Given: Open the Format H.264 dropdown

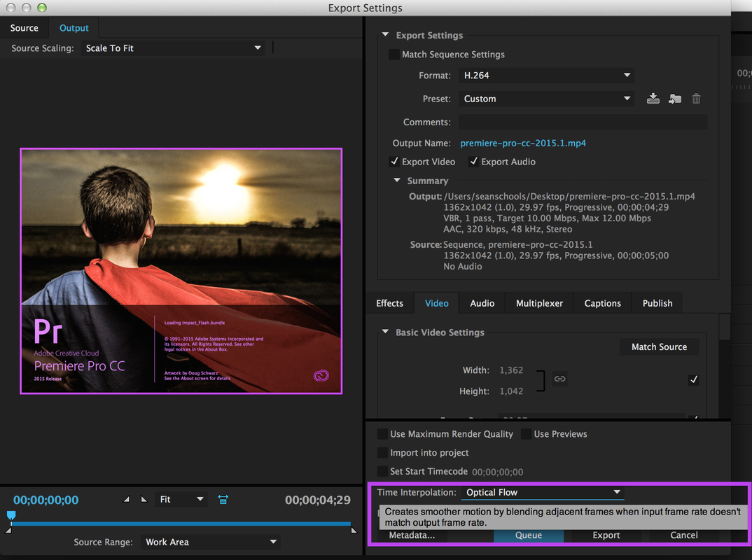Looking at the screenshot, I should (x=546, y=76).
